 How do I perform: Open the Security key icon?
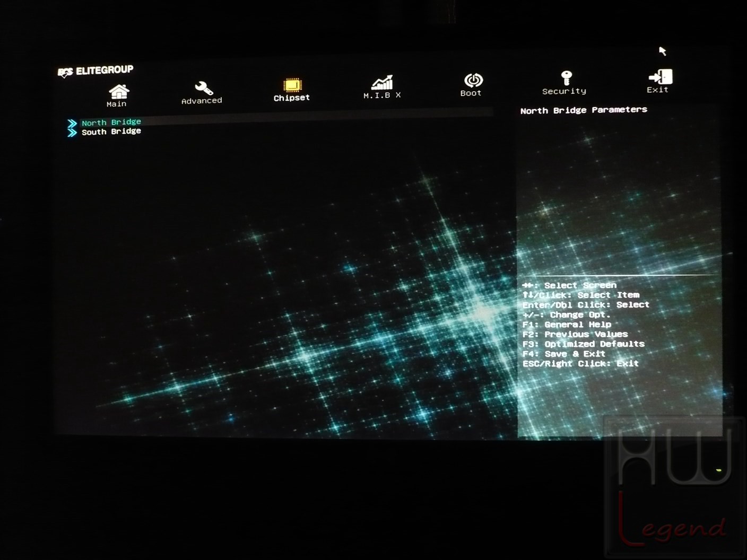566,78
